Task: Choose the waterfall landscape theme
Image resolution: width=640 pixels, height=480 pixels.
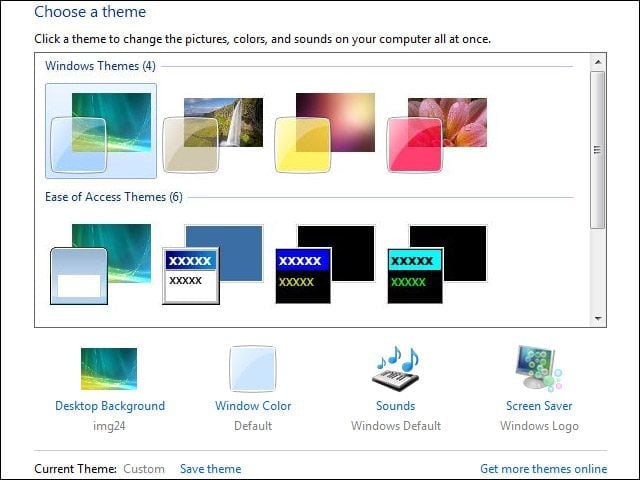Action: pyautogui.click(x=213, y=135)
